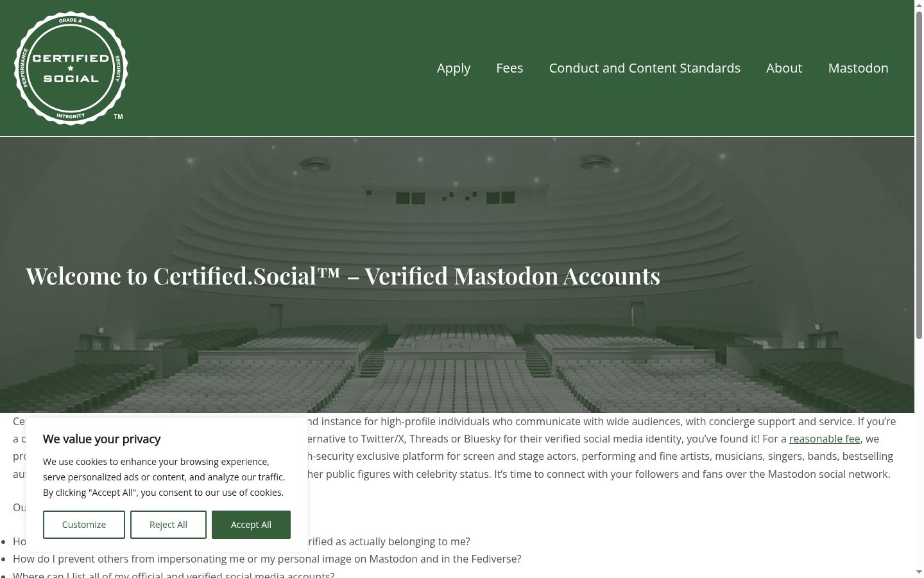This screenshot has width=924, height=578.
Task: Open the Apply page
Action: 454,68
